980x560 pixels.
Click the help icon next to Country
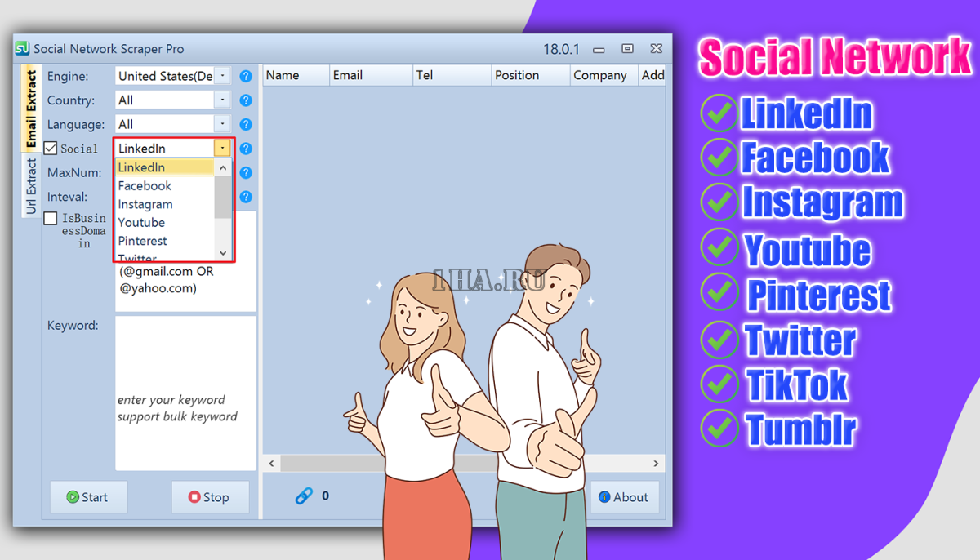246,100
